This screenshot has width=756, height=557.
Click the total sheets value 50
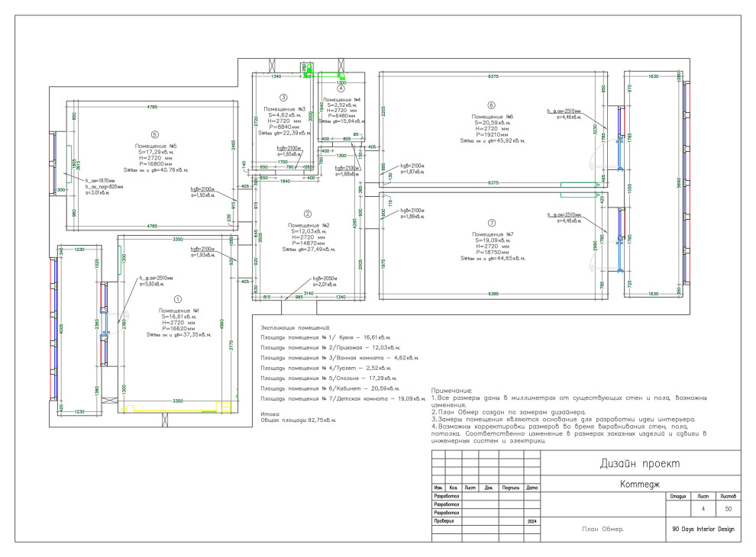coord(728,508)
